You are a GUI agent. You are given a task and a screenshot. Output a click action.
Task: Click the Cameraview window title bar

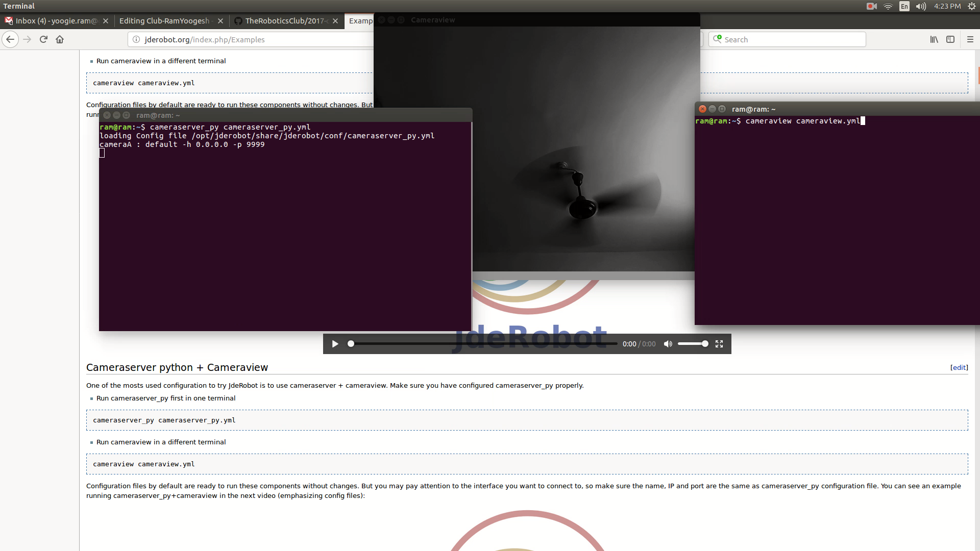click(537, 20)
